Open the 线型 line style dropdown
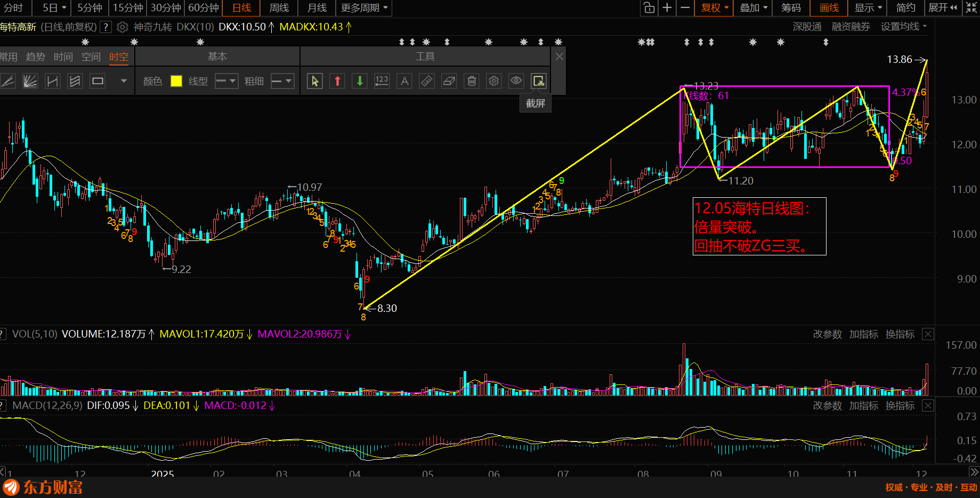Image resolution: width=980 pixels, height=498 pixels. point(226,81)
